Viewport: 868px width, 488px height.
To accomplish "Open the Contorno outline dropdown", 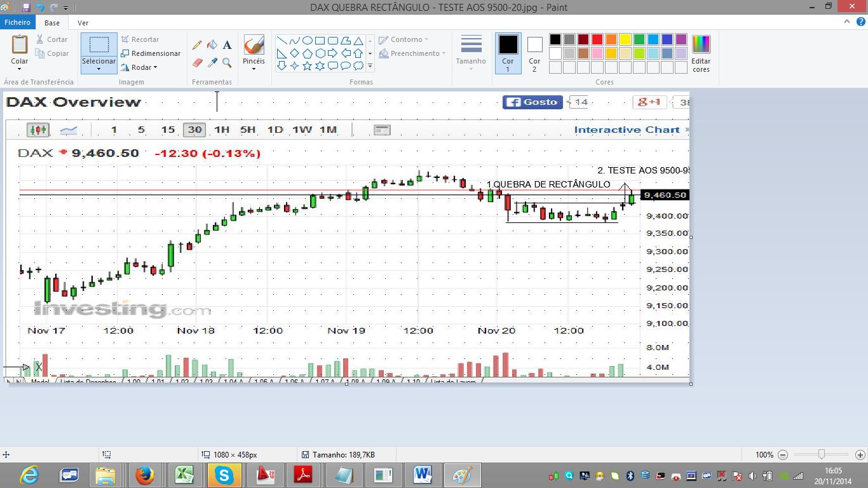I will 403,39.
